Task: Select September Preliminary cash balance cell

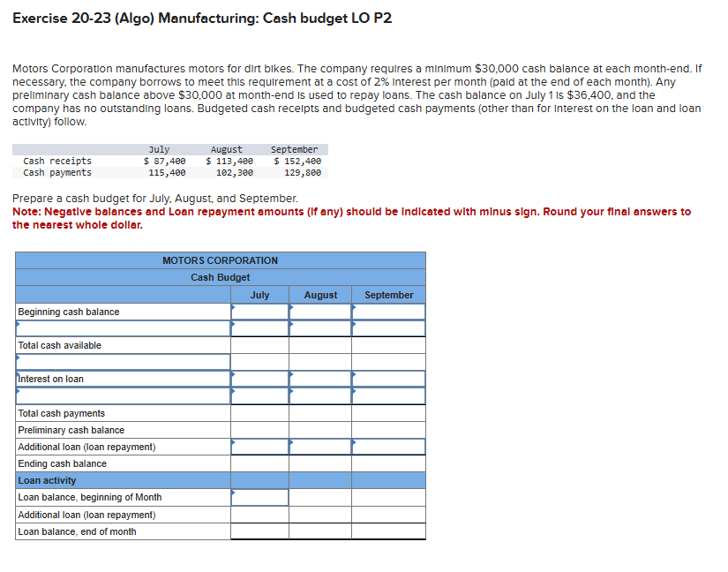Action: point(388,430)
